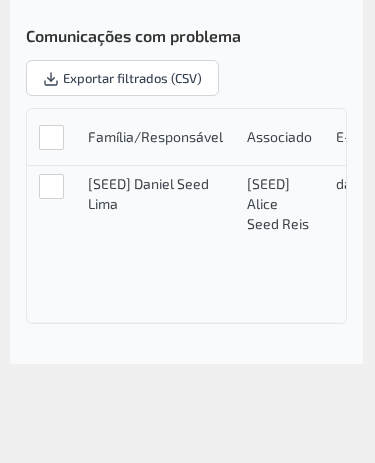Tick the select-all checkbox in the table header

(x=51, y=137)
